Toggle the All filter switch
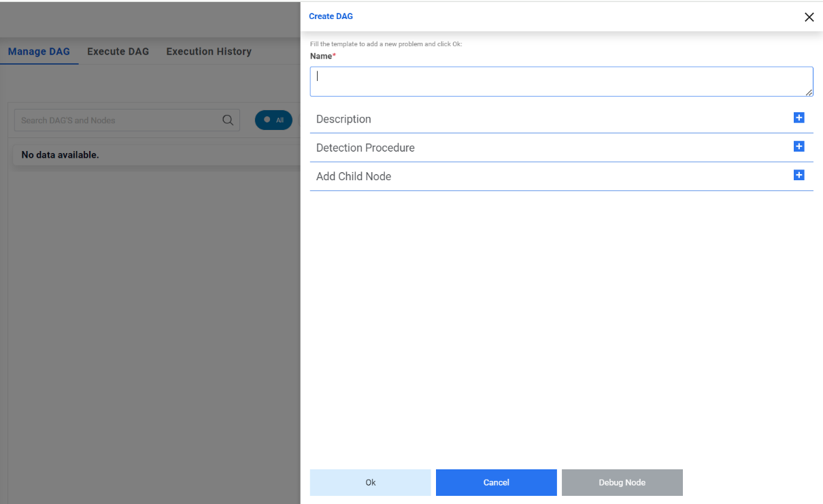This screenshot has height=504, width=823. coord(273,120)
